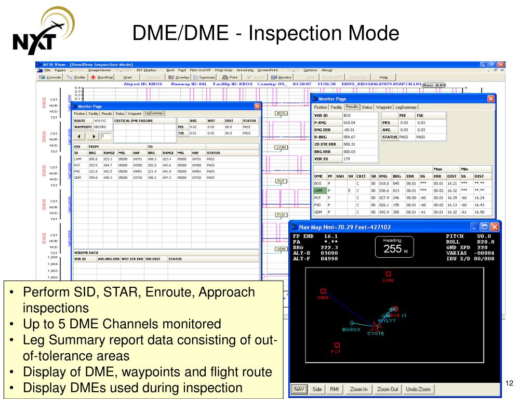Click the BOS label box on plot
532x399 pixels.
click(x=281, y=113)
